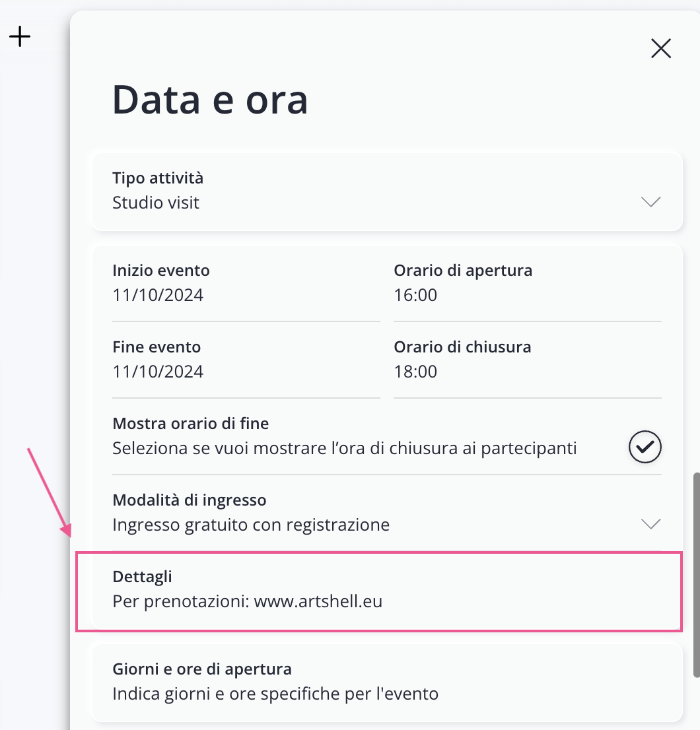Click the Data e ora heading
The width and height of the screenshot is (700, 730).
click(210, 100)
